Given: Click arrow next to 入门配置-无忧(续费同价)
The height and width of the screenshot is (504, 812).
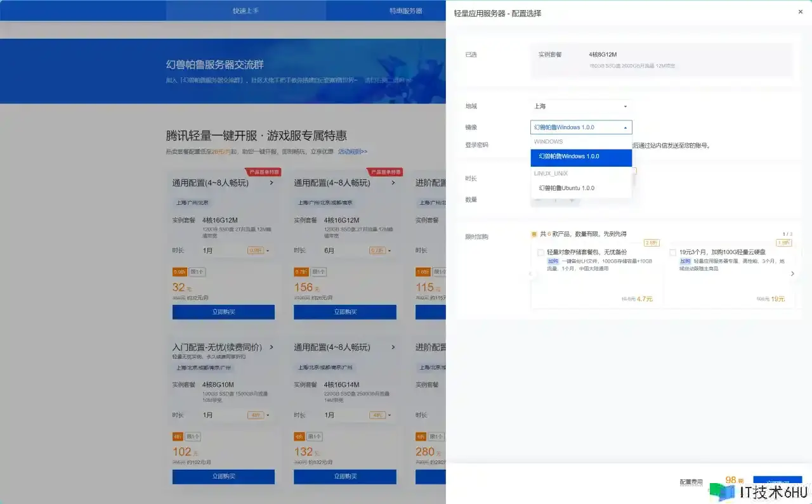Looking at the screenshot, I should pos(272,347).
